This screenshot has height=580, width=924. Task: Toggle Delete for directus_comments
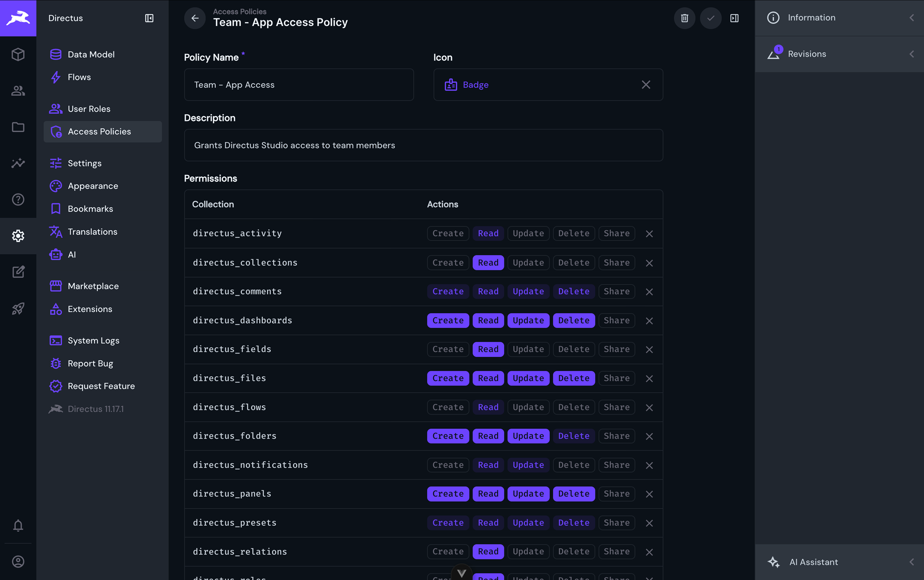point(574,292)
